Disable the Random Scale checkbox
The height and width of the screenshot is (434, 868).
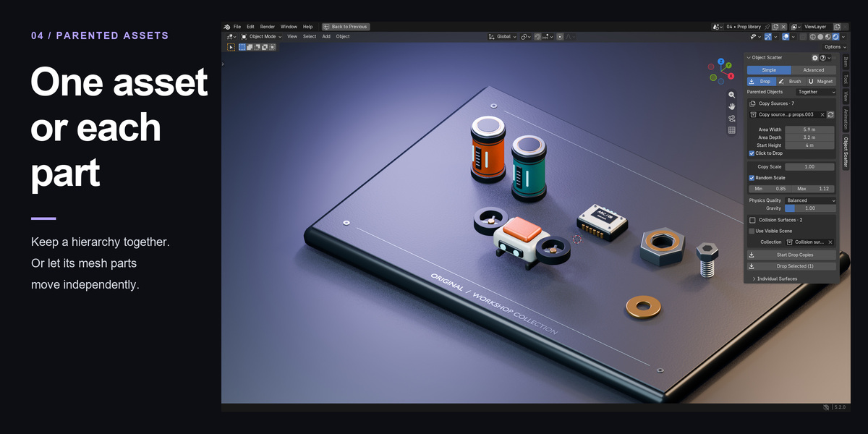point(752,178)
